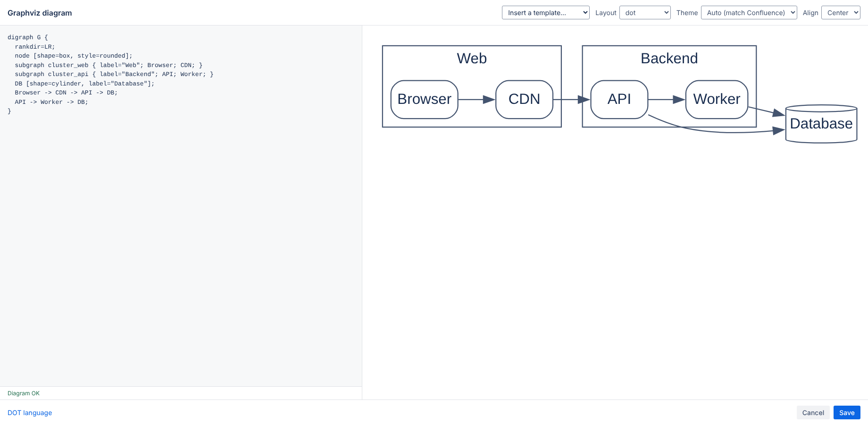
Task: Click the 'Backend' cluster label
Action: coord(669,59)
